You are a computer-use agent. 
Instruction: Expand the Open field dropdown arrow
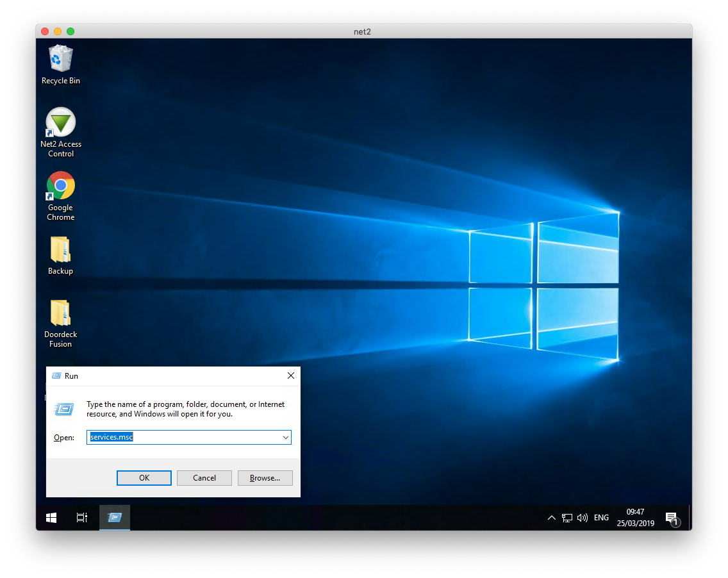[x=286, y=437]
